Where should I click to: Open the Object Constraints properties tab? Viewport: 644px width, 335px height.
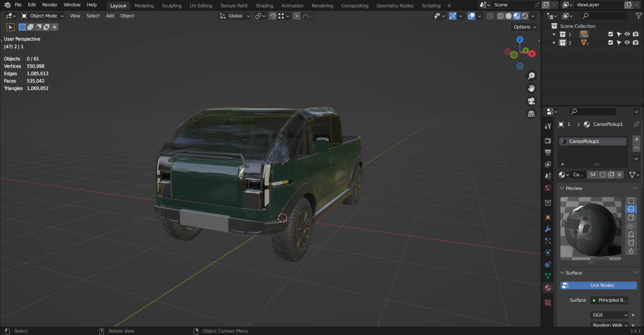pyautogui.click(x=548, y=264)
